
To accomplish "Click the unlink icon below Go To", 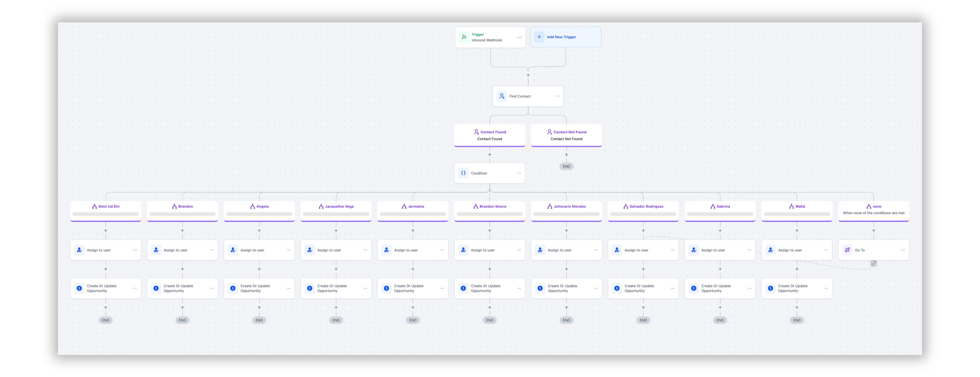I will pyautogui.click(x=874, y=263).
